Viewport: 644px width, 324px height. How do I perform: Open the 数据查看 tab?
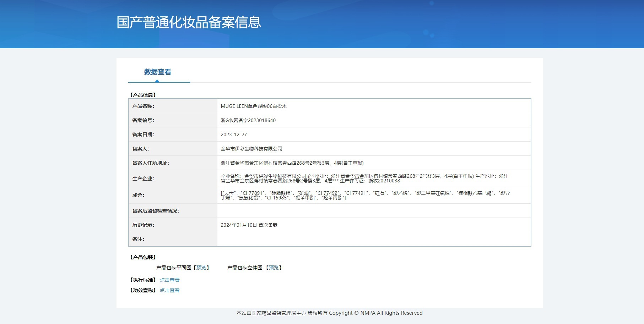pyautogui.click(x=158, y=72)
